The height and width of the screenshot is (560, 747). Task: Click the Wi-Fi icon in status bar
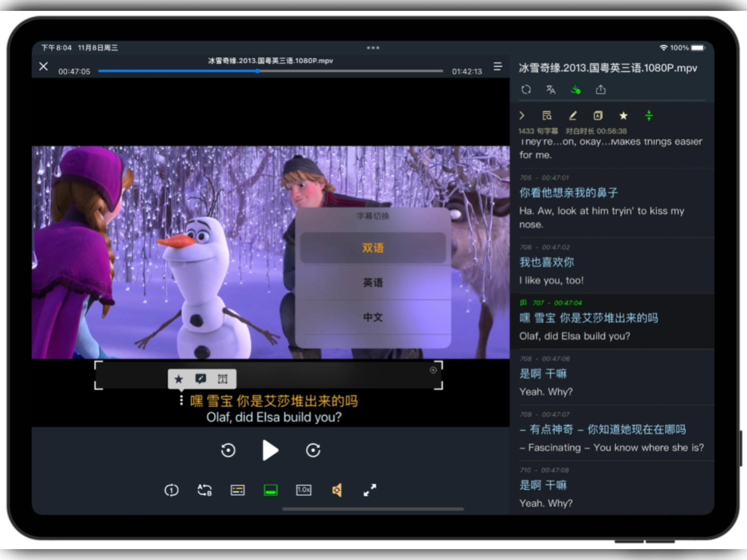663,48
